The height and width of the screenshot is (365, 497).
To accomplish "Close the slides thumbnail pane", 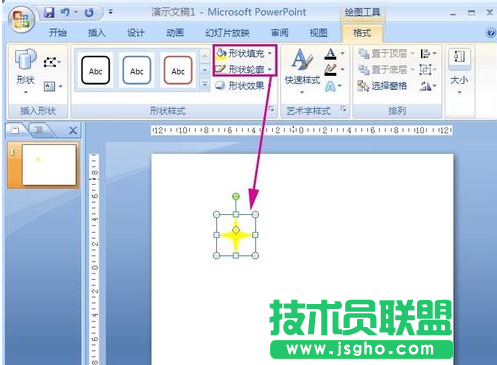I will pos(73,130).
